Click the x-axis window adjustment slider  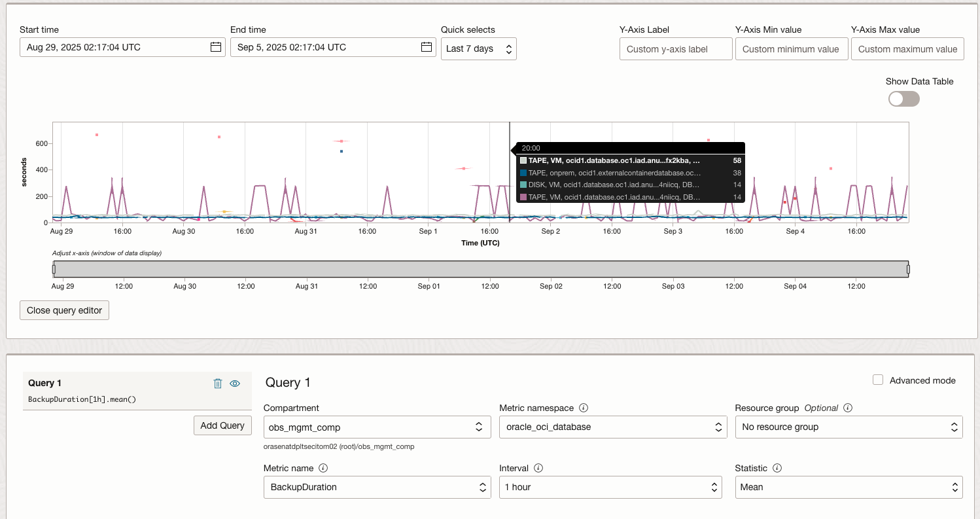(481, 268)
